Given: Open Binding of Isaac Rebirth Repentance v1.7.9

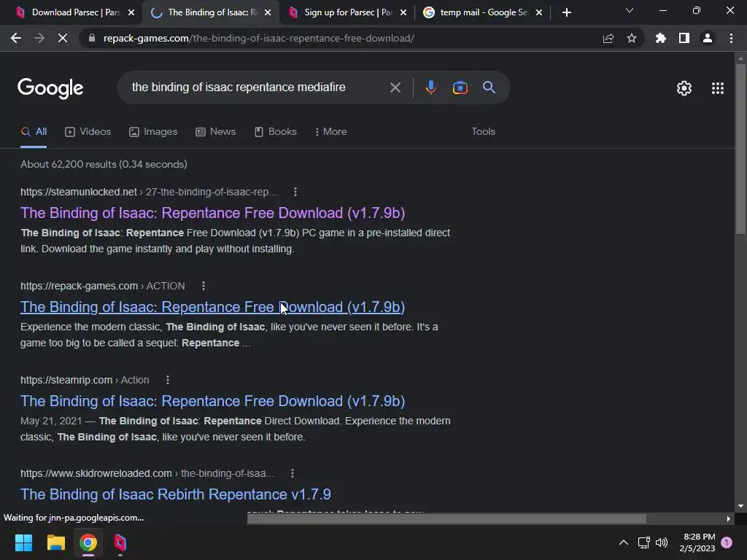Looking at the screenshot, I should (175, 494).
